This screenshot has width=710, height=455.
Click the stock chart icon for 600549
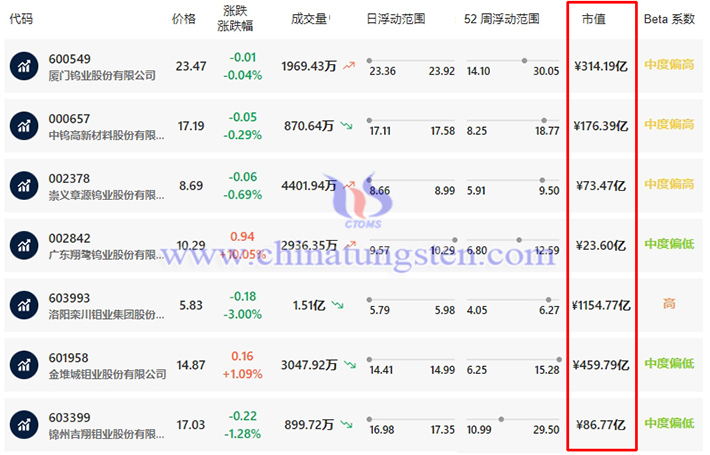pyautogui.click(x=24, y=66)
